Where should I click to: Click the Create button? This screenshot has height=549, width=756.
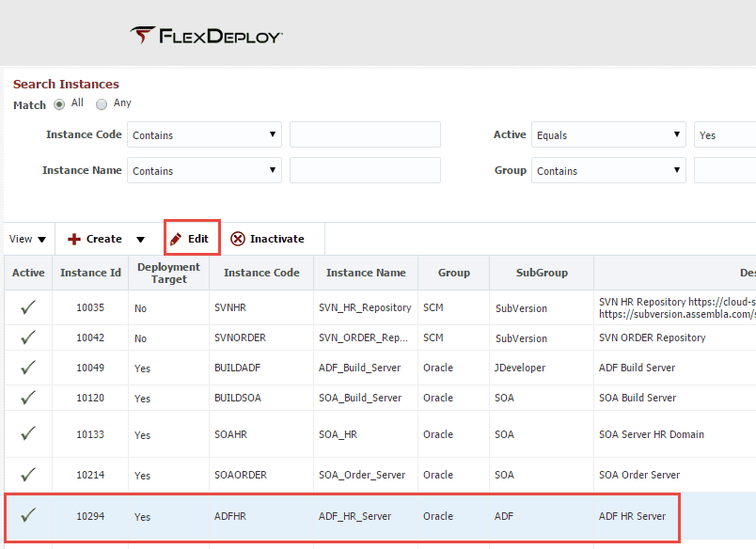pos(95,239)
